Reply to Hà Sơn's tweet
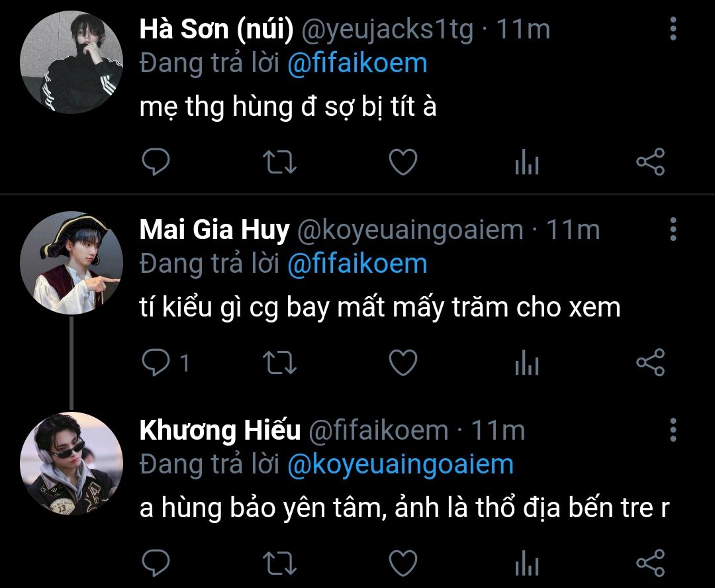The width and height of the screenshot is (715, 588). [x=156, y=162]
